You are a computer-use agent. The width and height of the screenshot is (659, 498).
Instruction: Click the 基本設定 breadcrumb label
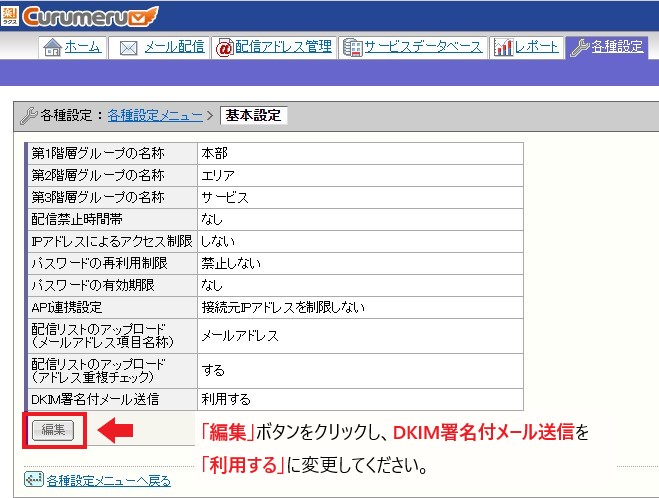[254, 115]
